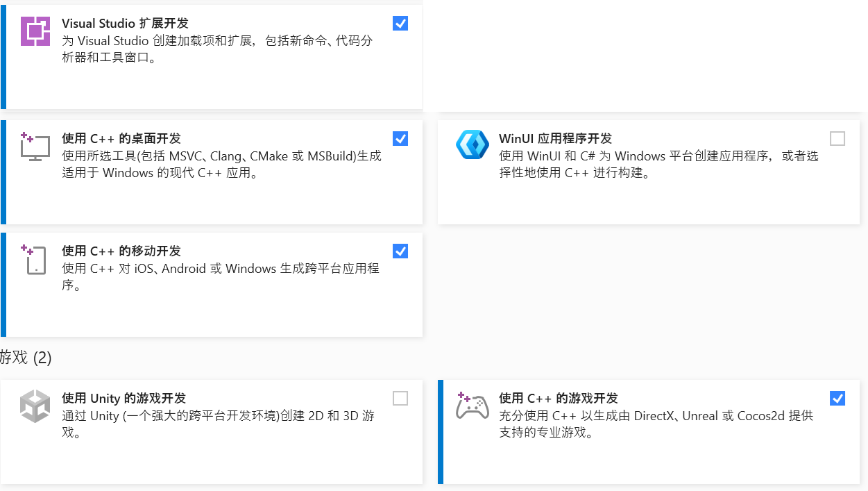
Task: Click the C++ desktop development monitor icon
Action: (35, 146)
